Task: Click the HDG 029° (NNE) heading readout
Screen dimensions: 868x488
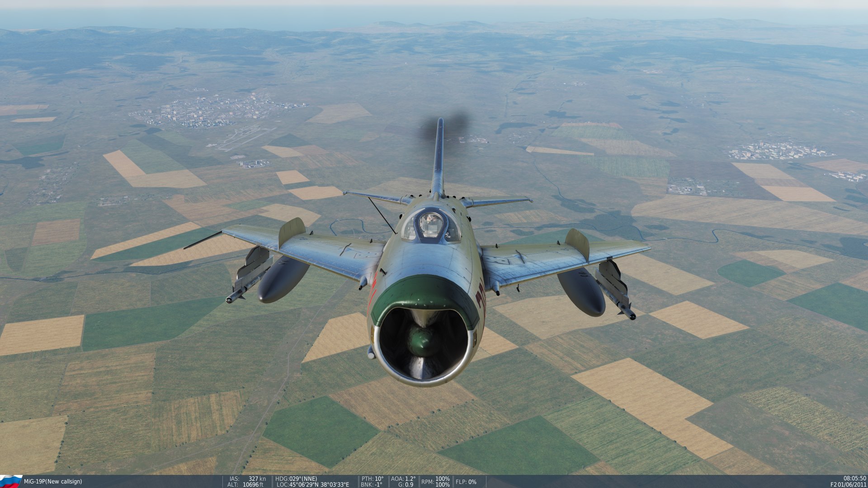Action: coord(296,479)
